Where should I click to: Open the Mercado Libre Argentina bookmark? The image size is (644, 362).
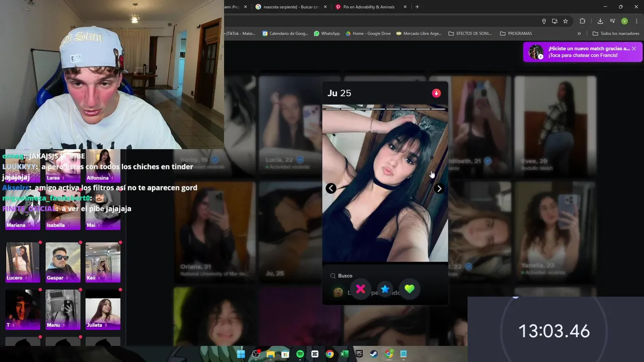pos(419,34)
